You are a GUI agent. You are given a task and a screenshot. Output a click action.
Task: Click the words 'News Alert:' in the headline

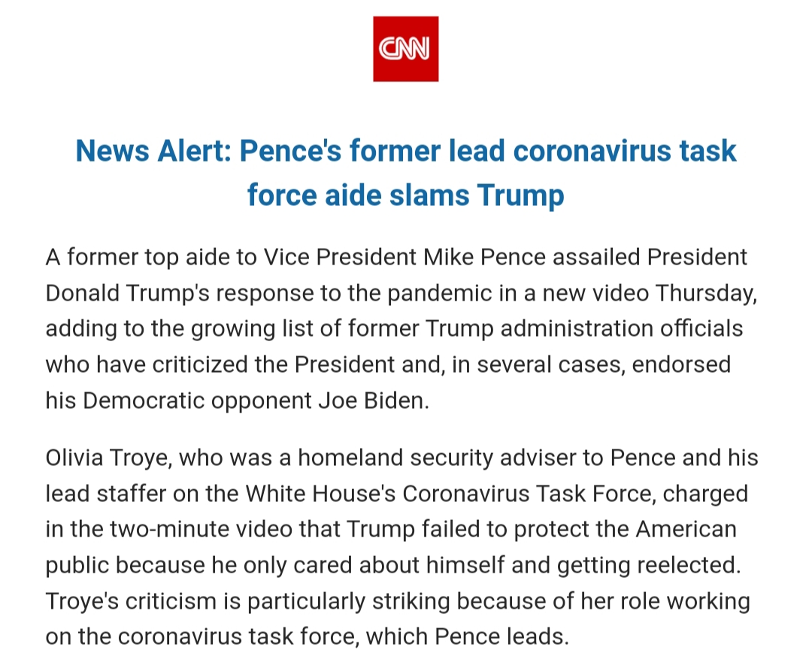point(154,150)
